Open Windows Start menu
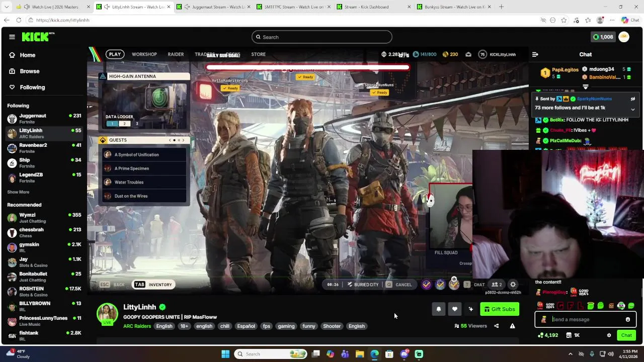The width and height of the screenshot is (644, 362). click(x=225, y=354)
